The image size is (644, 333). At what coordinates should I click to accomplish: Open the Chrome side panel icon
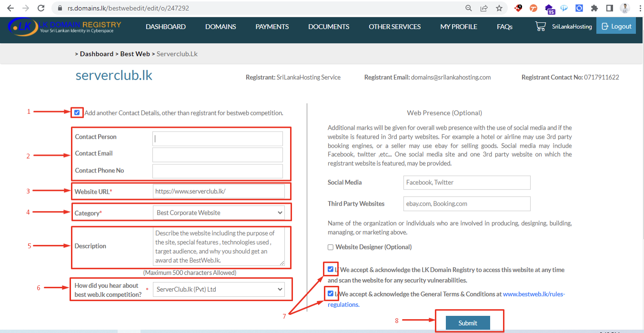(609, 8)
